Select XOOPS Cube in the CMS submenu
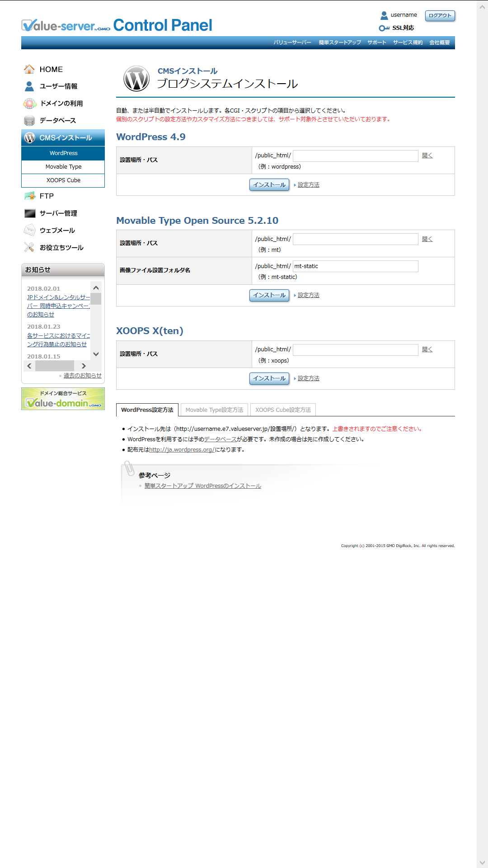488x868 pixels. pos(63,180)
